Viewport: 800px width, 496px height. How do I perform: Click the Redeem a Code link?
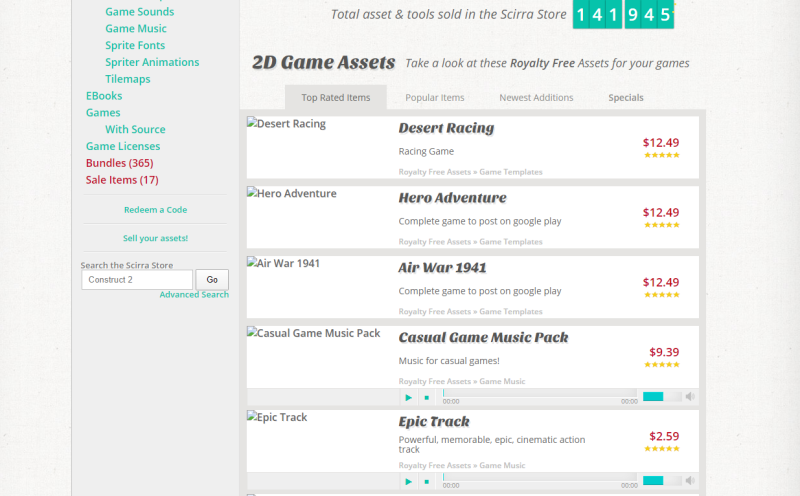click(x=156, y=210)
